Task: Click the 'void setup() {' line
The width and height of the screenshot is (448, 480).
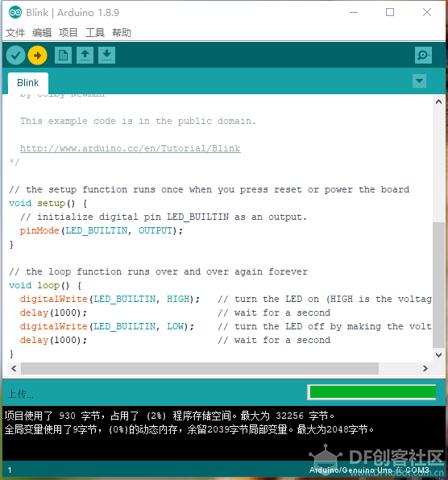Action: [48, 203]
